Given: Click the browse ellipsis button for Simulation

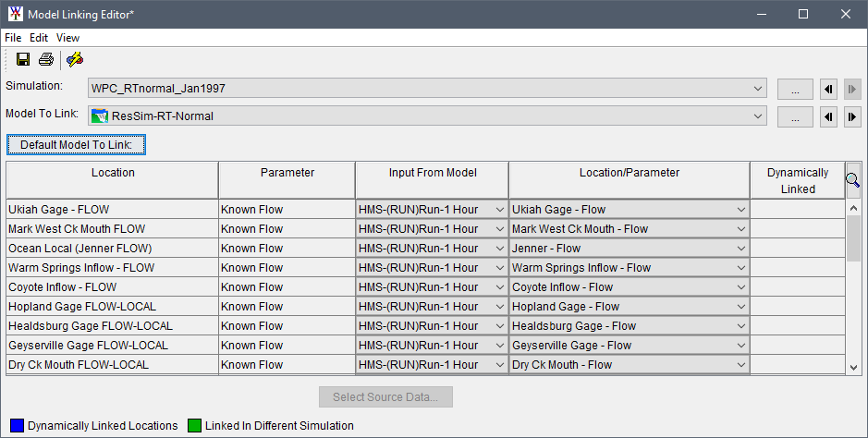Looking at the screenshot, I should [x=795, y=90].
